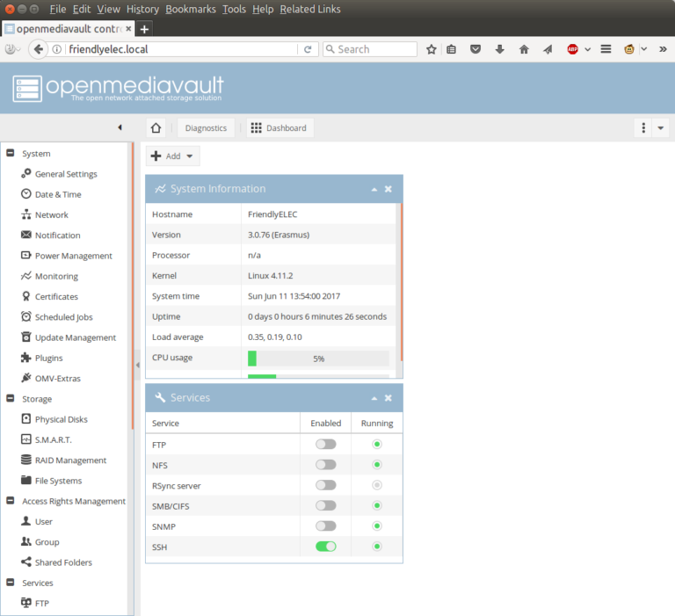675x616 pixels.
Task: Open Notification settings
Action: pos(57,236)
